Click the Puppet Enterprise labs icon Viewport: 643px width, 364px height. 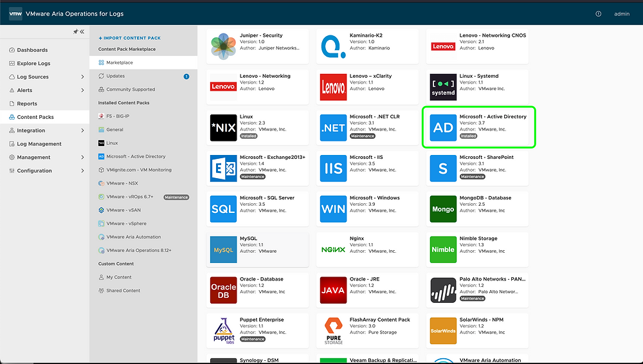224,331
